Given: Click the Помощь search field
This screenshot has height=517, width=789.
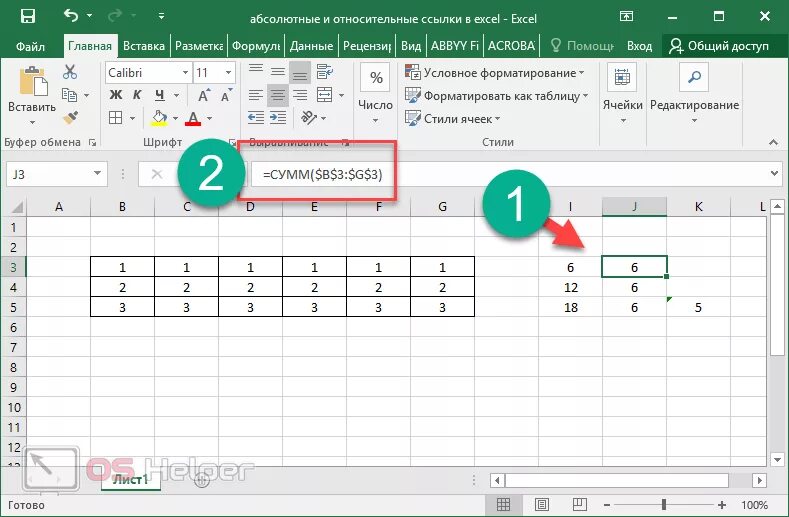Looking at the screenshot, I should click(582, 46).
